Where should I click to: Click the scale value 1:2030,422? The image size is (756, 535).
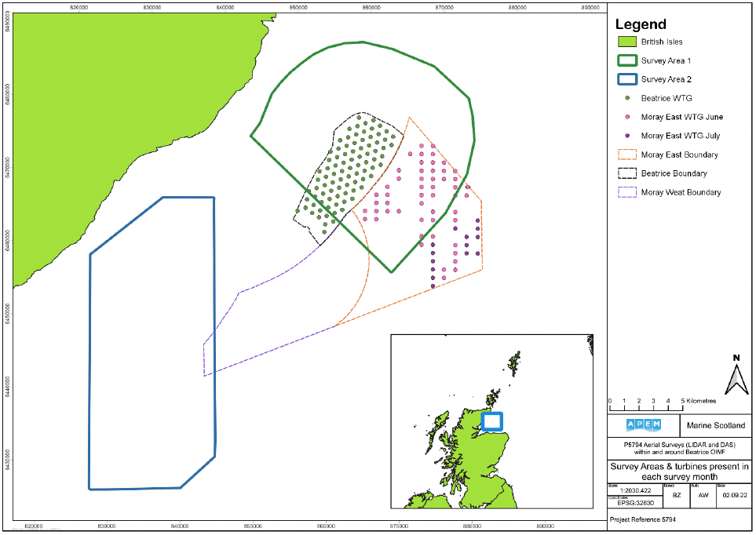click(x=635, y=490)
